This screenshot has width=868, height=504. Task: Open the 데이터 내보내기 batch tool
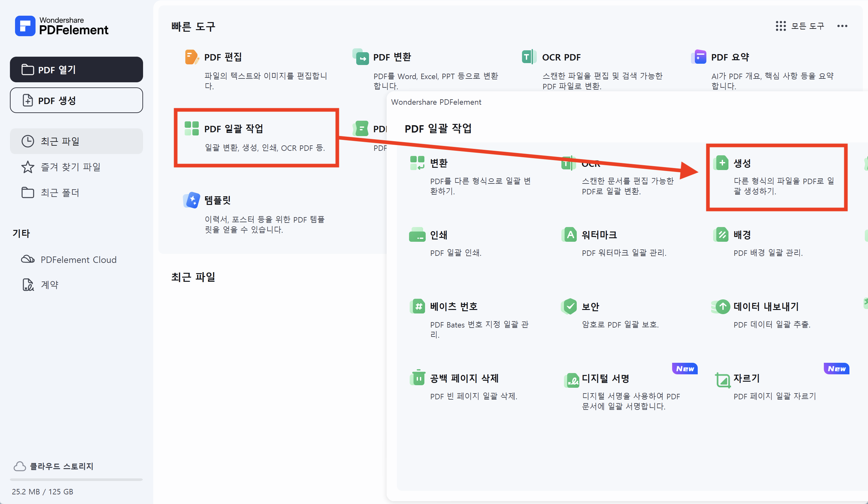pyautogui.click(x=766, y=306)
